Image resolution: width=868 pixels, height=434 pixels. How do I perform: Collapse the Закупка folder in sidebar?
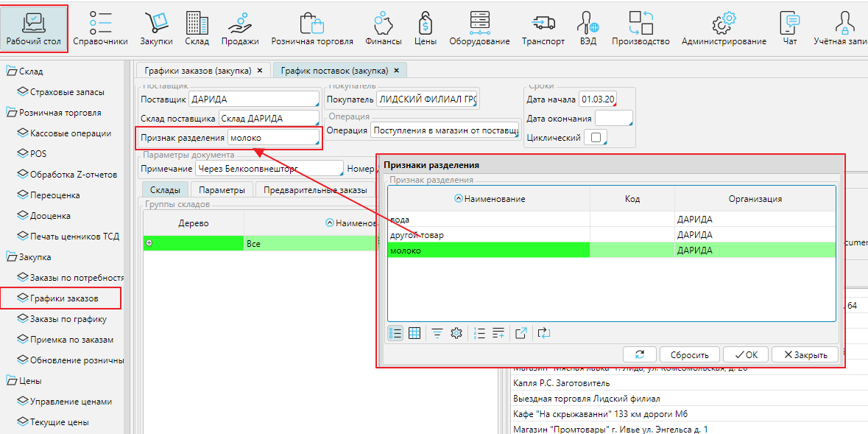[x=12, y=257]
